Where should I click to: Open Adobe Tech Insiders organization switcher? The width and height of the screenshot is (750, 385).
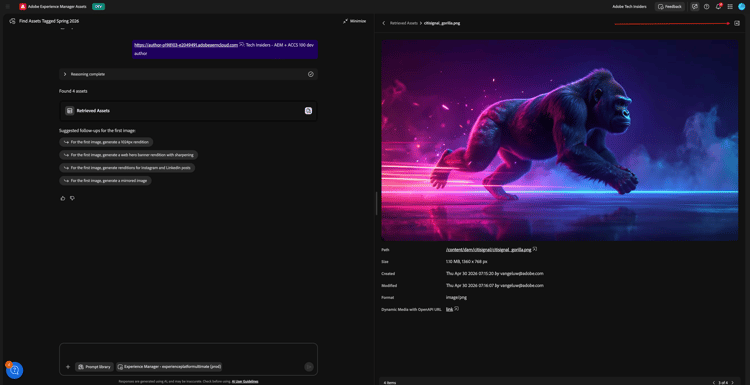pyautogui.click(x=629, y=7)
